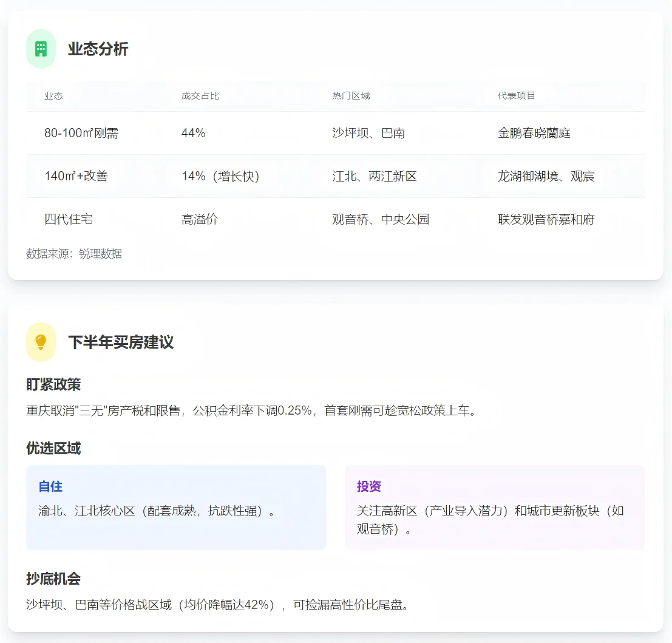The height and width of the screenshot is (643, 672).
Task: Select the 80-100㎡刚需 table cell
Action: tap(81, 133)
